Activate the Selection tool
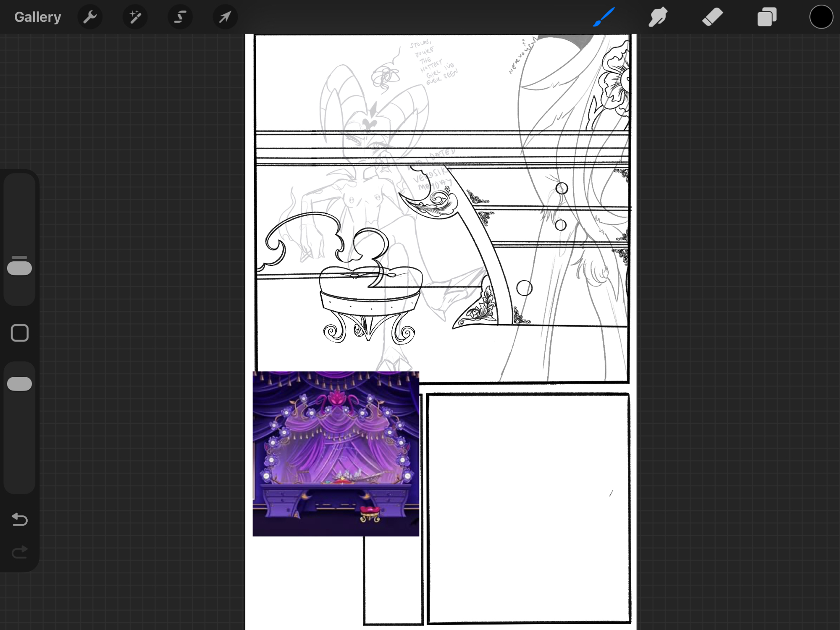This screenshot has width=840, height=630. point(180,17)
